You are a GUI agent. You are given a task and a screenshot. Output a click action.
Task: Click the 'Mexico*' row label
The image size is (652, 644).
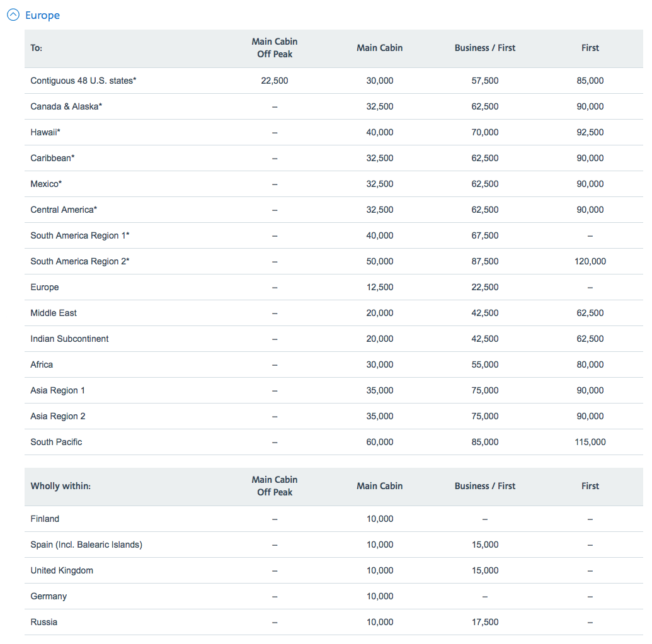pyautogui.click(x=46, y=184)
